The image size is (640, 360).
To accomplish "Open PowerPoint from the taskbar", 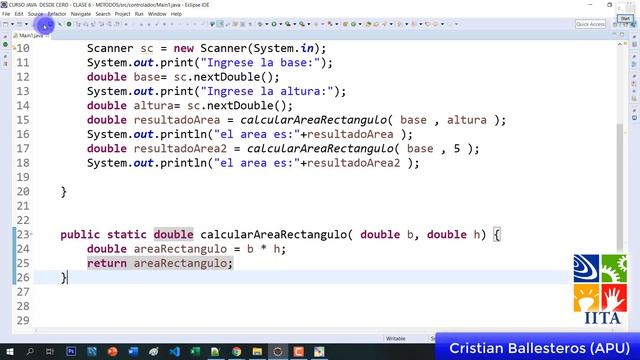I will pos(112,351).
